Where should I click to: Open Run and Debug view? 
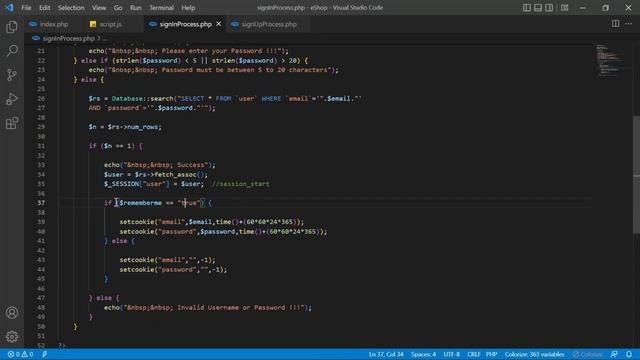pyautogui.click(x=12, y=99)
